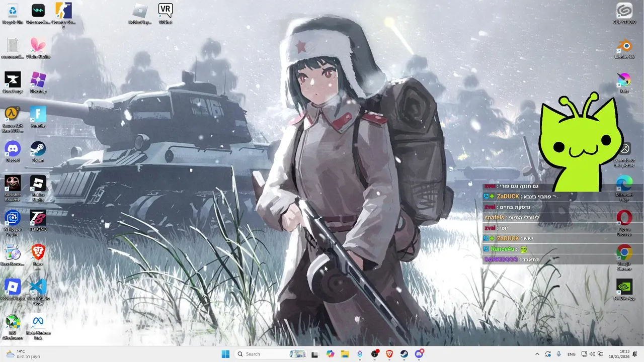Image resolution: width=644 pixels, height=362 pixels.
Task: Open Buckshot Roulette shortcut
Action: coord(13,189)
